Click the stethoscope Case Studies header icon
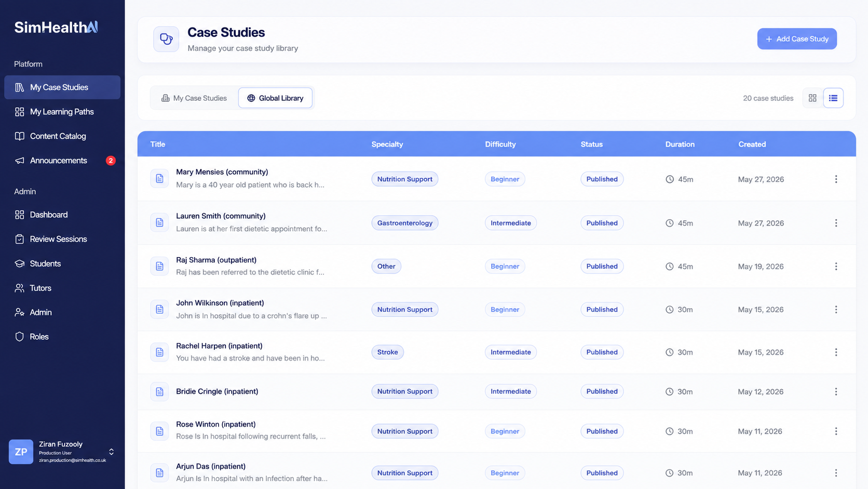Image resolution: width=868 pixels, height=489 pixels. (x=166, y=39)
